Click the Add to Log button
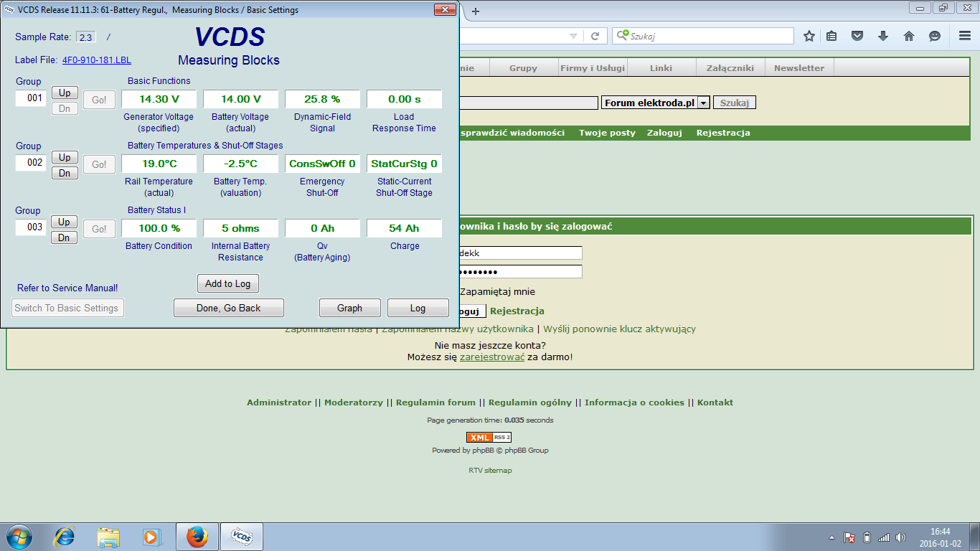Viewport: 980px width, 551px height. click(x=227, y=283)
